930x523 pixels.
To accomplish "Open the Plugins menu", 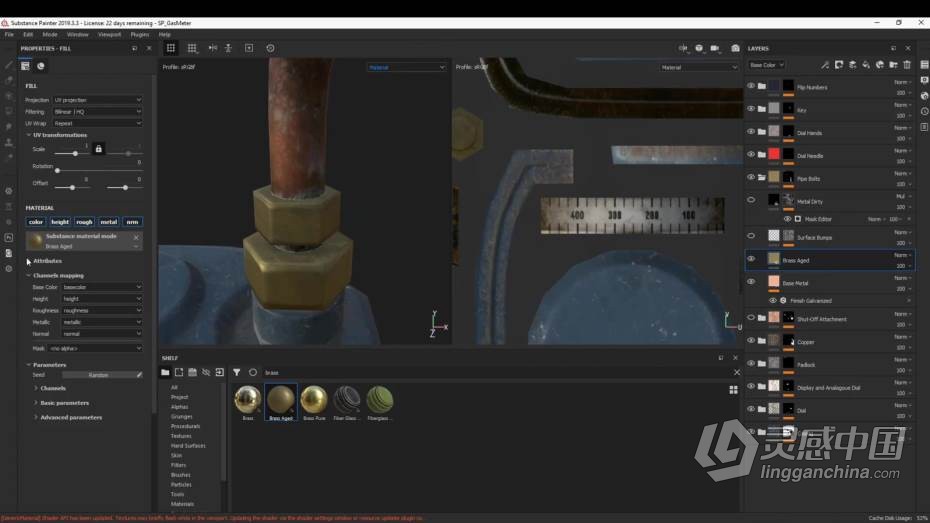I will 140,34.
